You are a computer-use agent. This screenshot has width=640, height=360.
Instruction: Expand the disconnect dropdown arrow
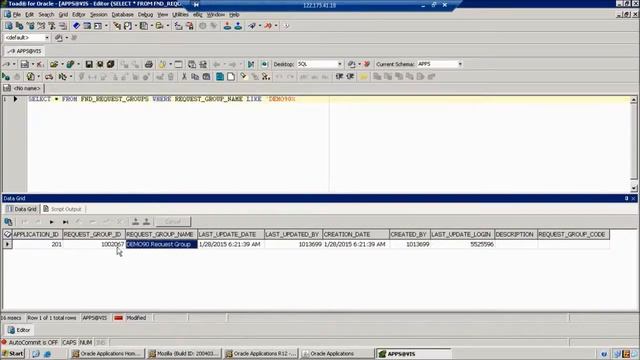[276, 26]
